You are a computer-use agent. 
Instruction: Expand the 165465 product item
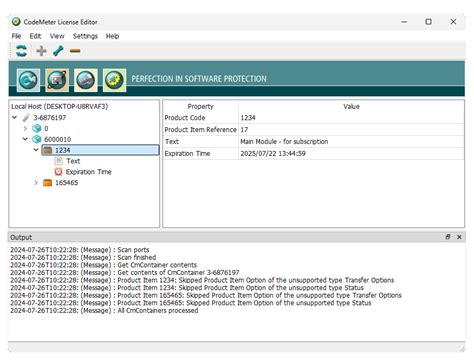(36, 183)
